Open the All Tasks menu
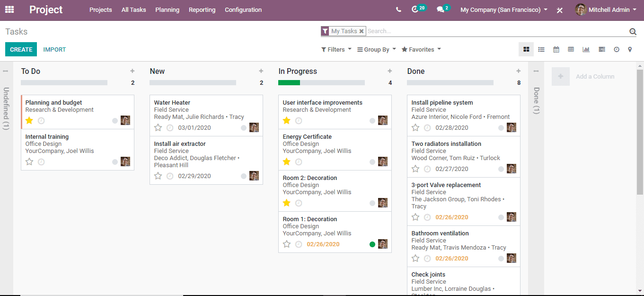 [134, 10]
